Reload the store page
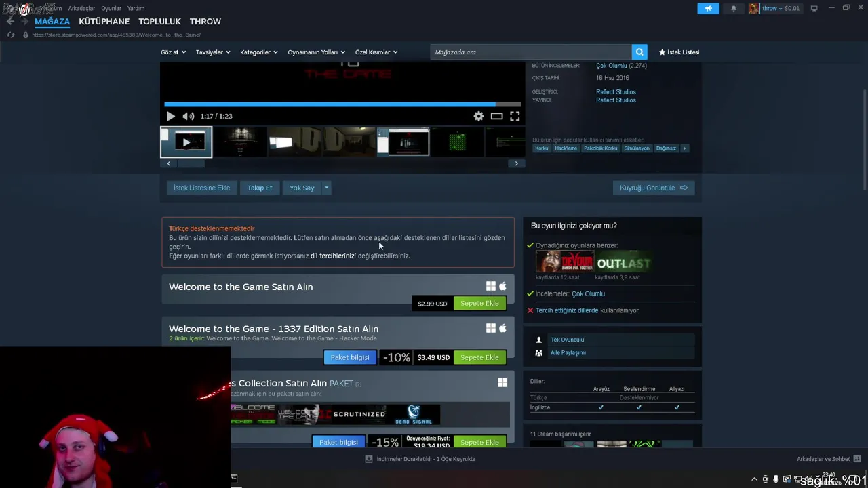Image resolution: width=868 pixels, height=488 pixels. [11, 35]
